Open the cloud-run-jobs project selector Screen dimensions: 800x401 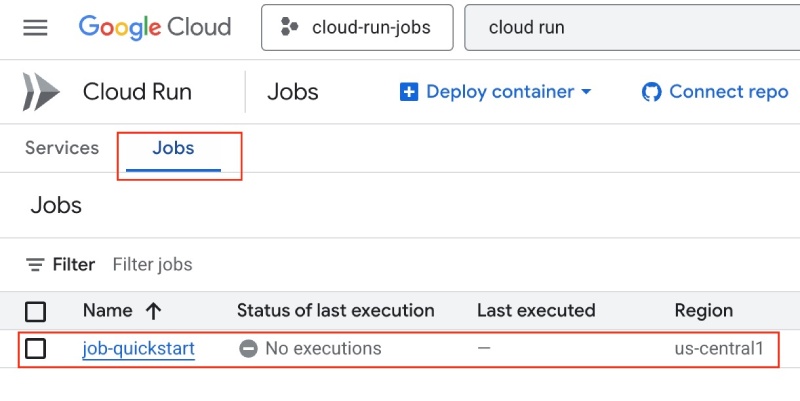pyautogui.click(x=357, y=28)
